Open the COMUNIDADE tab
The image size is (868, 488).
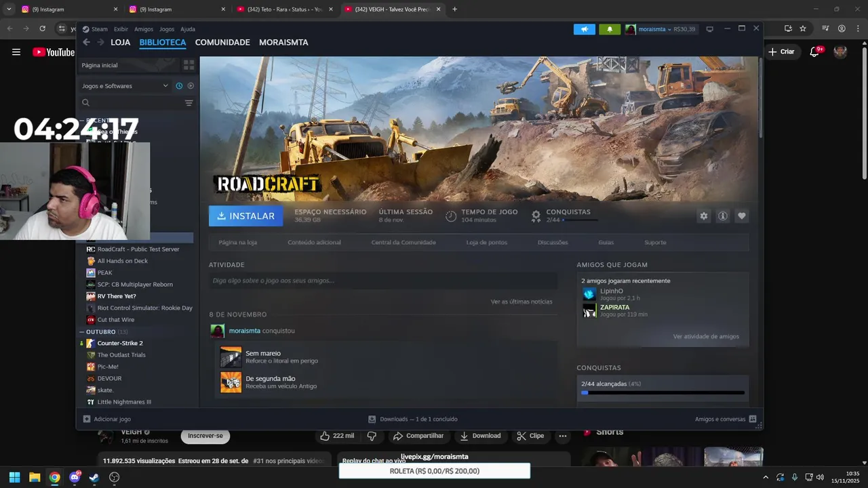(222, 42)
